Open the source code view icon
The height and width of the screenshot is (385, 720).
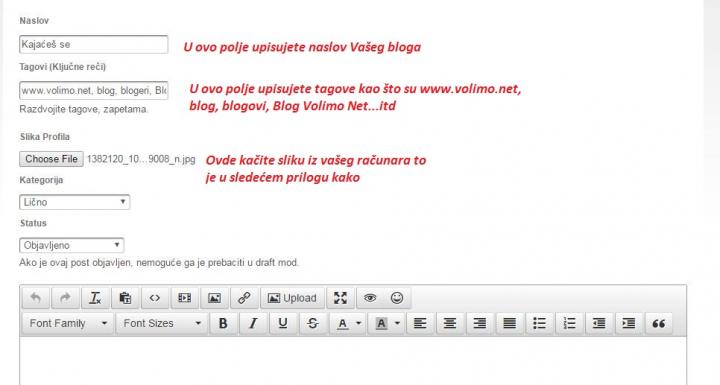(155, 298)
